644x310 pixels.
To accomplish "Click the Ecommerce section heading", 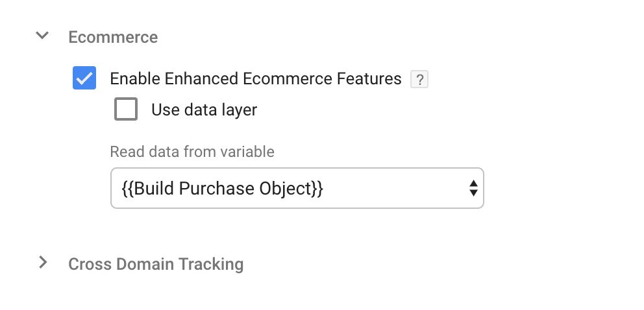I will point(113,38).
